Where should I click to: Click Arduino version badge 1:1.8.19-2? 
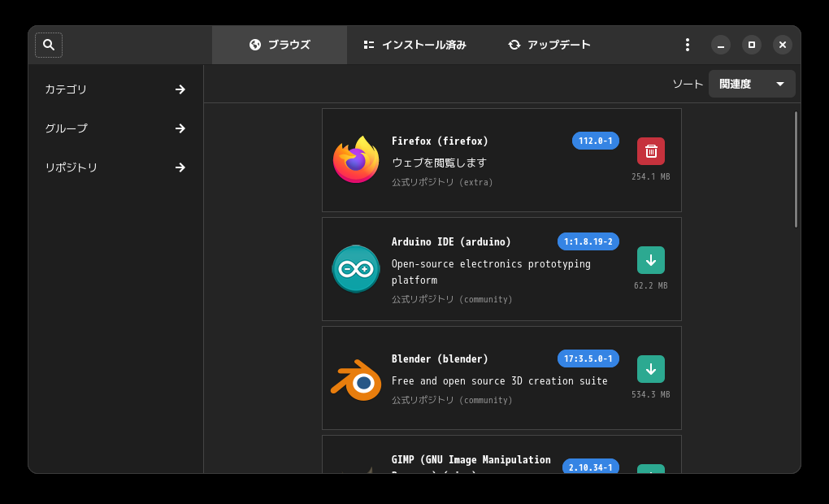588,241
